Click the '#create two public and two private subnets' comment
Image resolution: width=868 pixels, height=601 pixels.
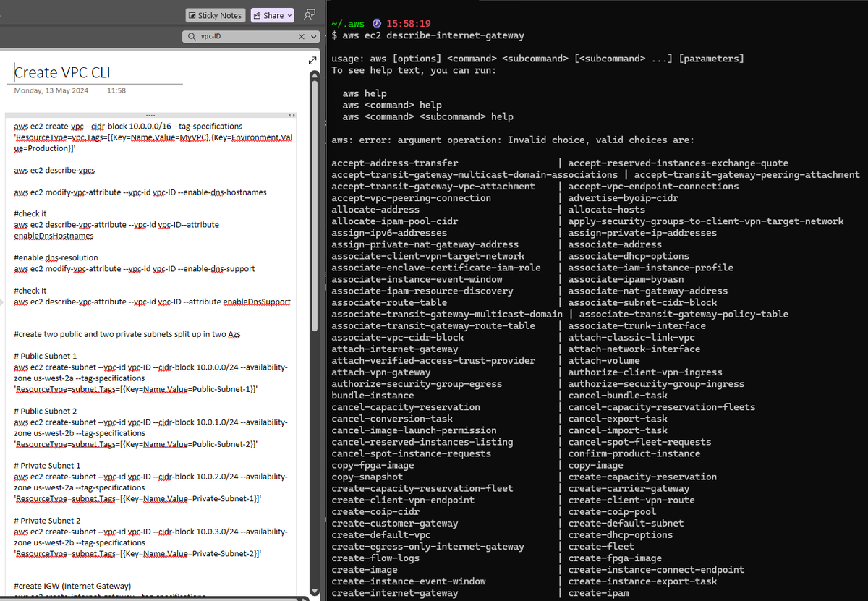point(127,334)
